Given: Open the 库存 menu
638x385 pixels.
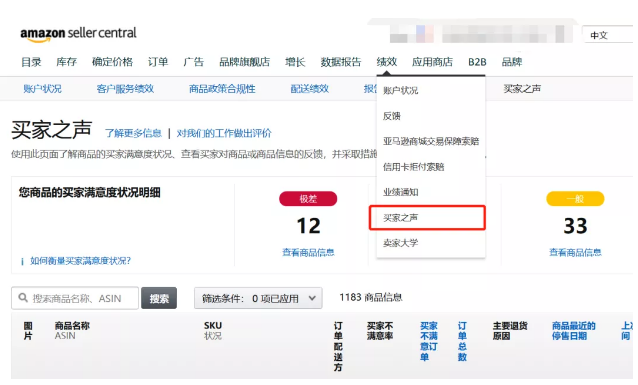Looking at the screenshot, I should (x=67, y=62).
